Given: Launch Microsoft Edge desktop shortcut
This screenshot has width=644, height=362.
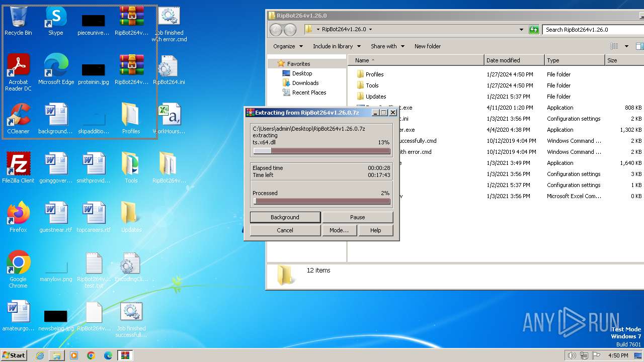Looking at the screenshot, I should 56,70.
